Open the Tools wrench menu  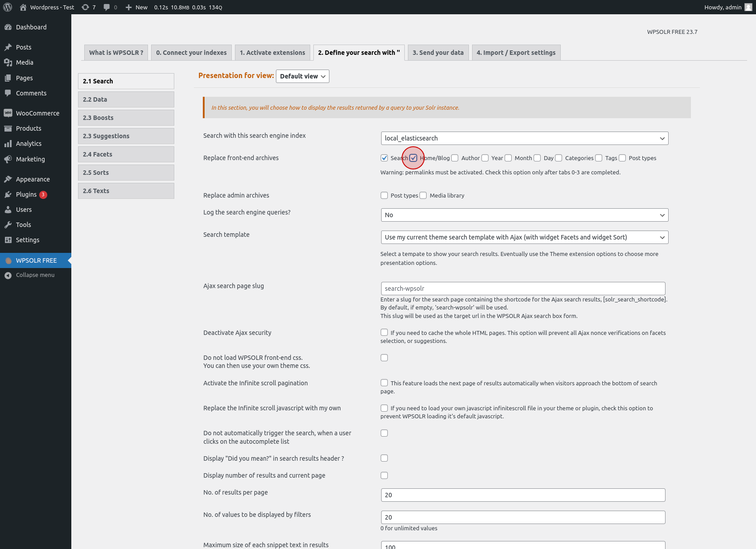(x=36, y=225)
